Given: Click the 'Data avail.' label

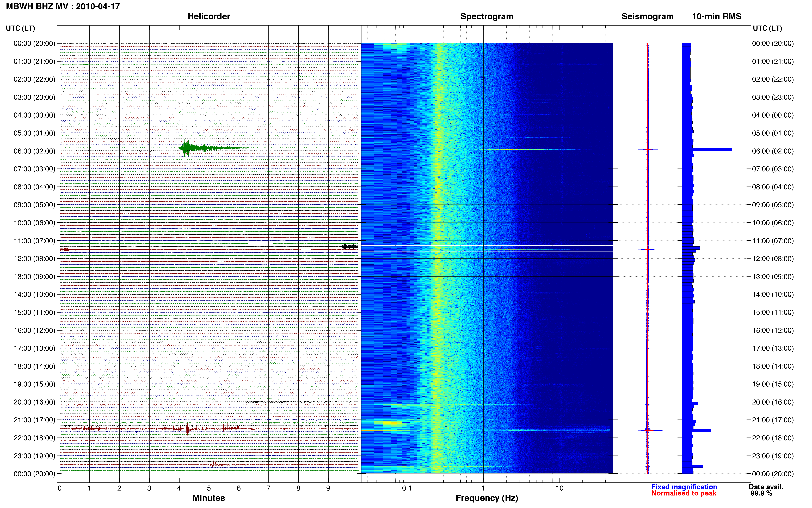Looking at the screenshot, I should pyautogui.click(x=766, y=487).
